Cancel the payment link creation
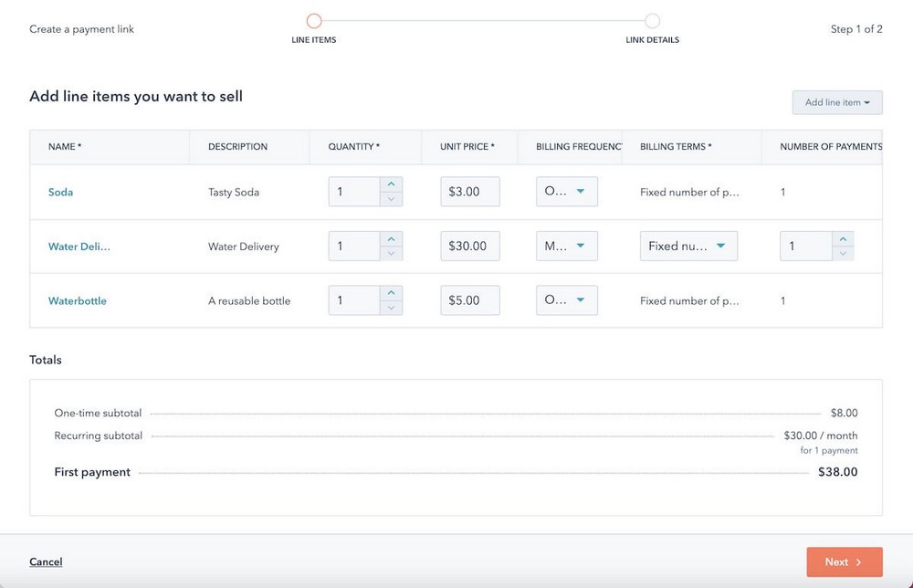Screen dimensions: 913x588 pyautogui.click(x=46, y=562)
